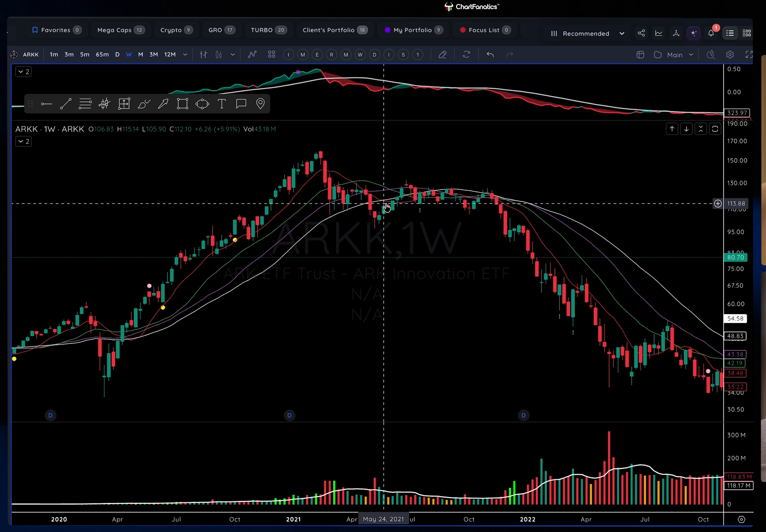Open the lightning search icon

711,55
